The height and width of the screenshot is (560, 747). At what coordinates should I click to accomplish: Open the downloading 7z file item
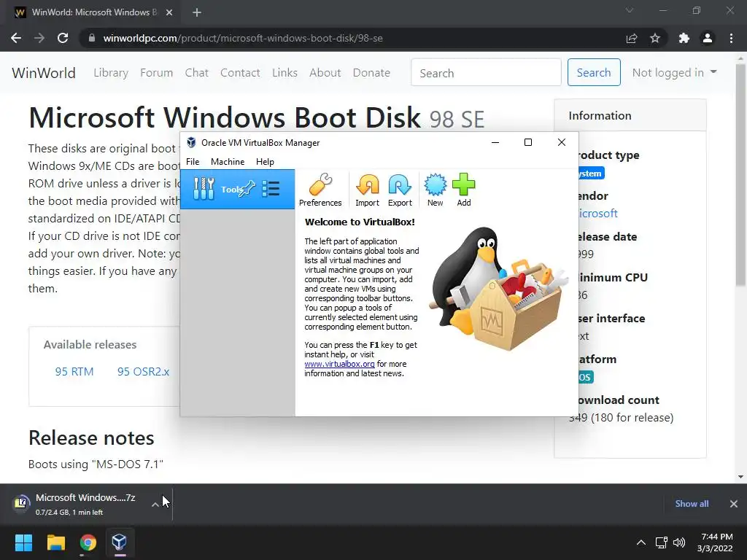coord(79,504)
